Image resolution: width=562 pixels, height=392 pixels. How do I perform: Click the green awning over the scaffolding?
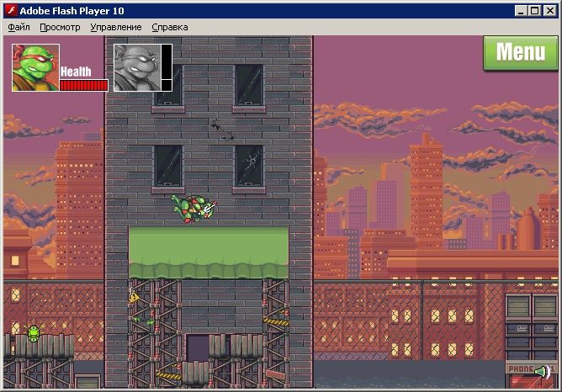point(209,252)
